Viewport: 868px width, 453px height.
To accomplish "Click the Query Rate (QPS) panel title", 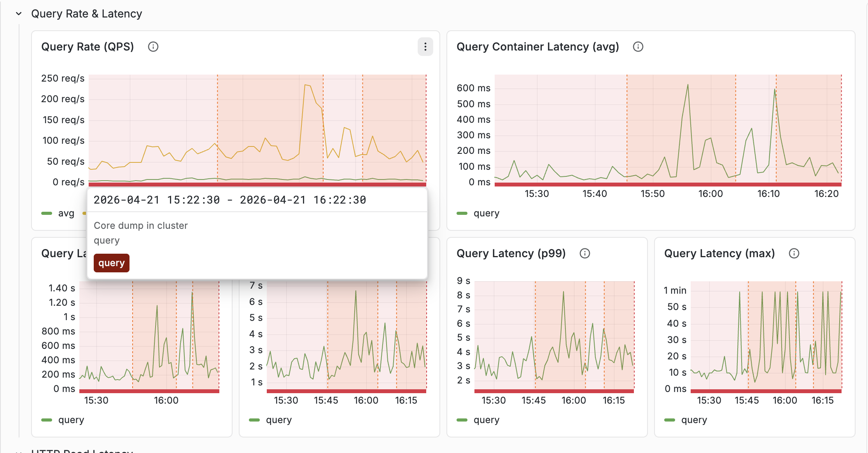I will click(x=87, y=47).
